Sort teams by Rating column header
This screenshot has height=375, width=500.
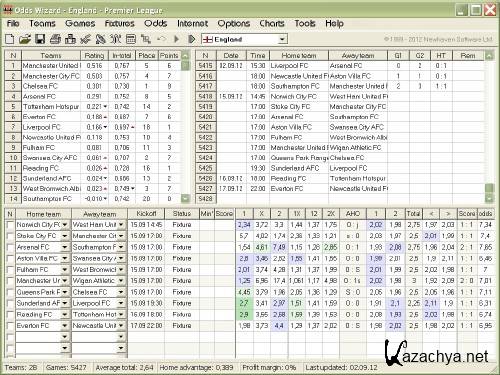point(94,55)
